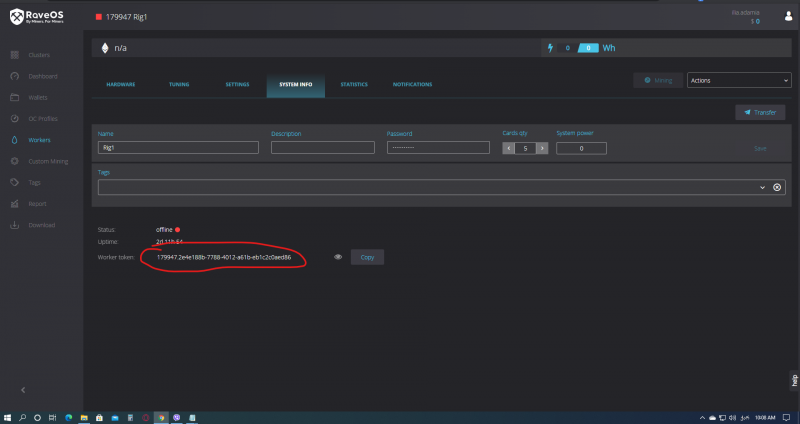Screen dimensions: 800x424
Task: Open the Report section
Action: pos(37,203)
